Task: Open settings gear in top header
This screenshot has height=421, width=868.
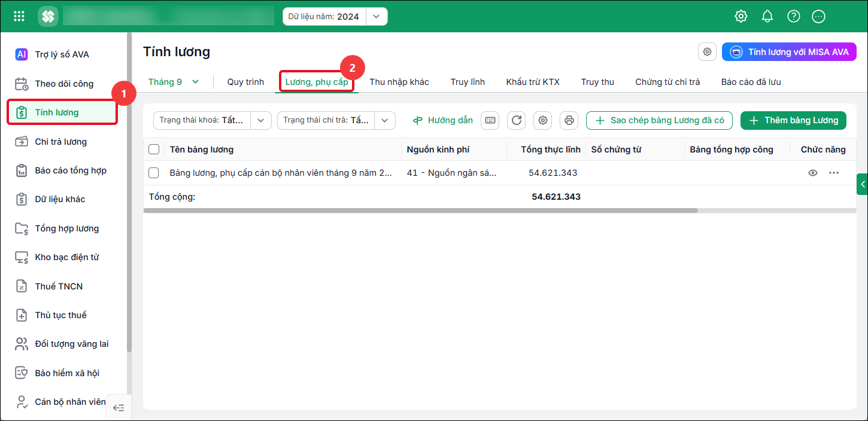Action: [x=741, y=16]
